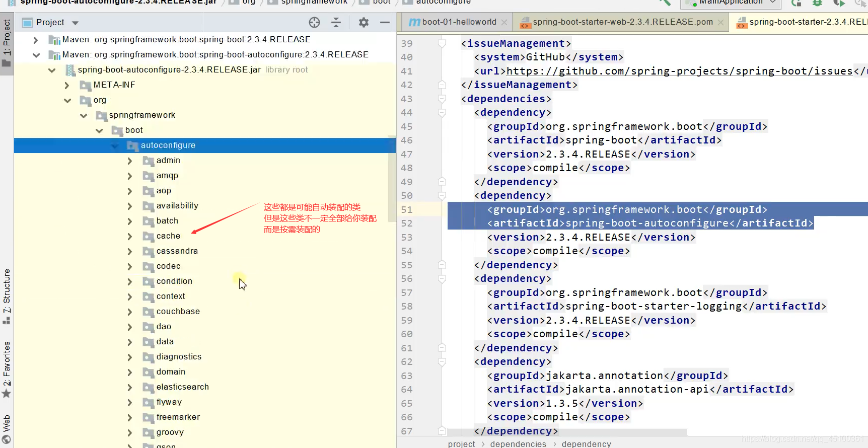
Task: Fold dependencies tag at line 43
Action: click(442, 99)
